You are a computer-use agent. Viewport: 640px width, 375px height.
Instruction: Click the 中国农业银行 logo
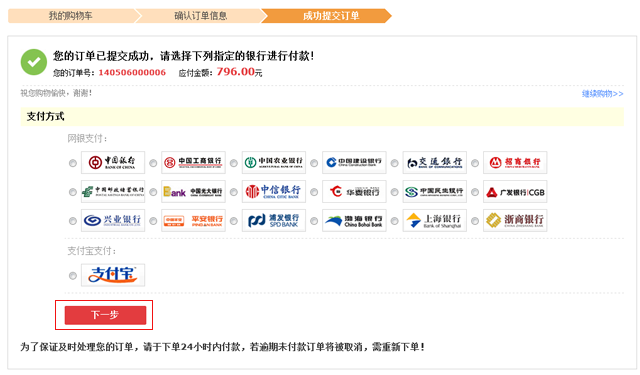click(274, 162)
